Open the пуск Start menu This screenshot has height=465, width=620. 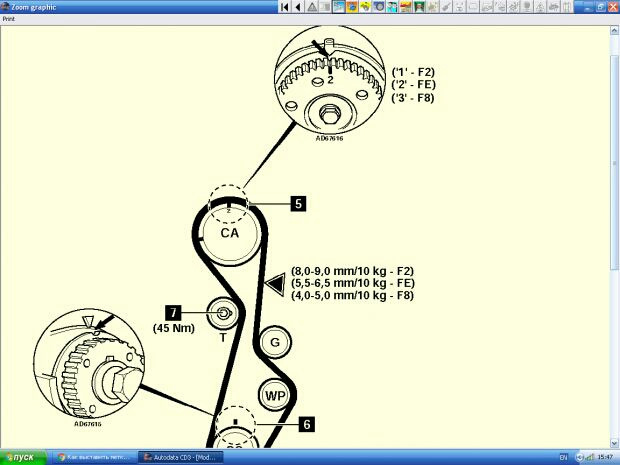point(23,457)
